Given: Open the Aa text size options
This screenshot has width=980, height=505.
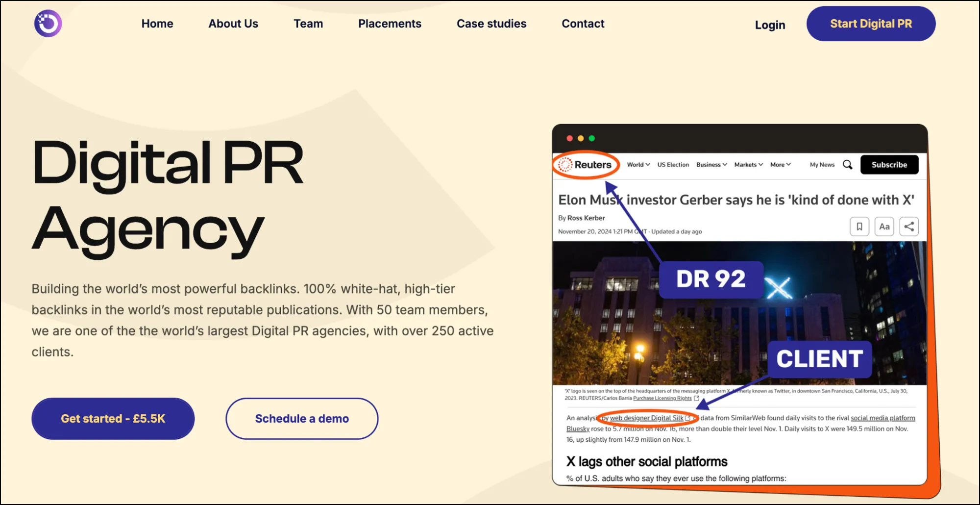Looking at the screenshot, I should (884, 226).
